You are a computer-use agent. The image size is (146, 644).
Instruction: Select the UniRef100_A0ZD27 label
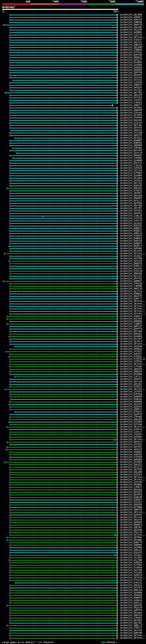tap(131, 256)
